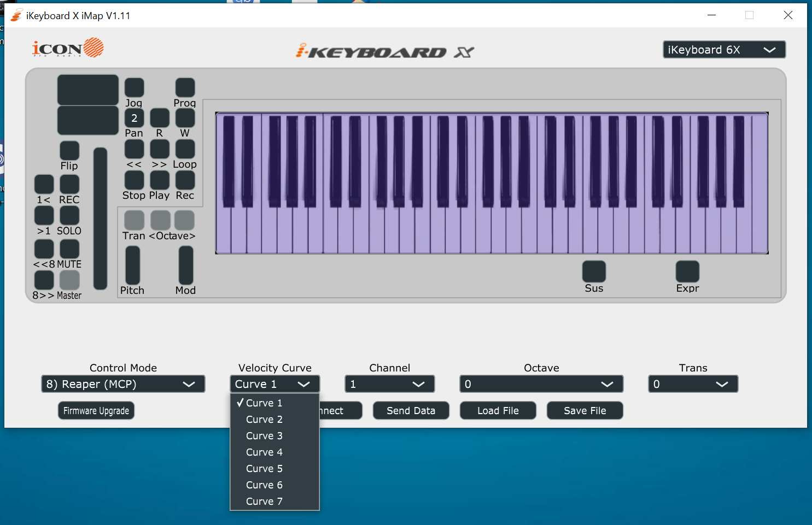The height and width of the screenshot is (525, 812).
Task: Select the Pan button labeled 2
Action: 134,118
